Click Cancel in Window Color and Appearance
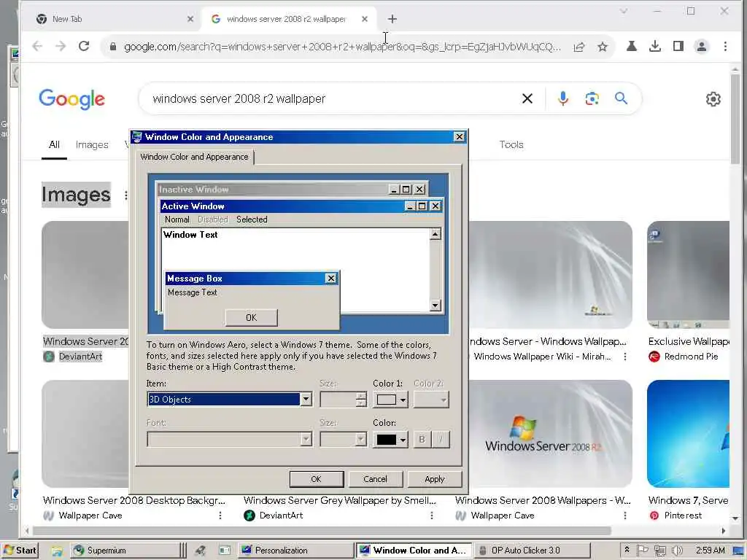747x560 pixels. pyautogui.click(x=376, y=479)
